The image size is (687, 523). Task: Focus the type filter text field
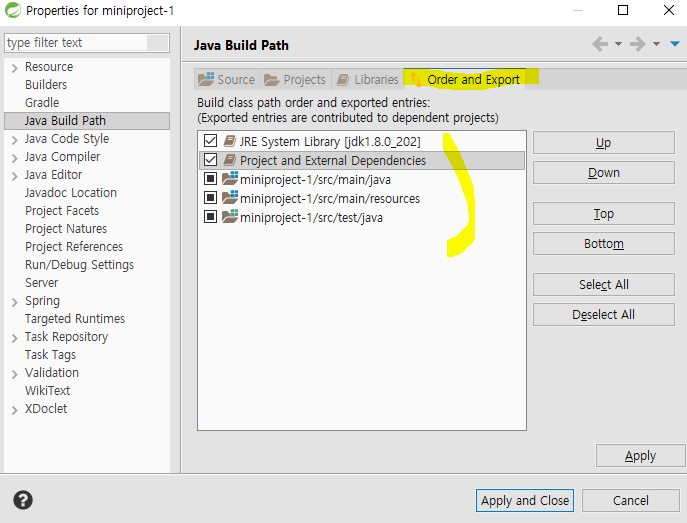pos(87,43)
